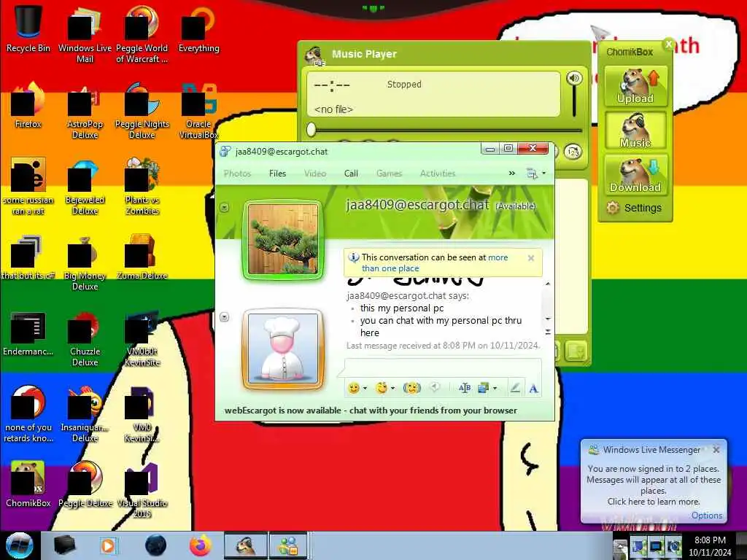This screenshot has height=560, width=747.
Task: Open Windows Live Mail desktop shortcut
Action: [85, 34]
